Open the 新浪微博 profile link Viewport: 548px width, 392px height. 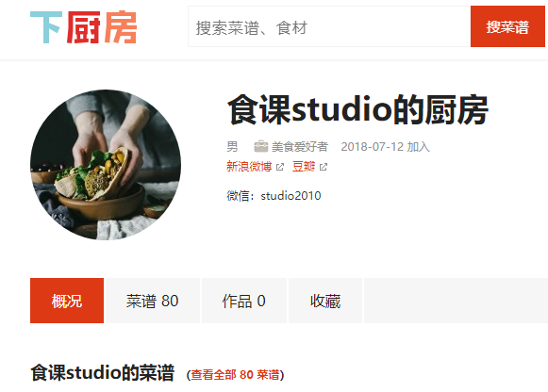tap(249, 167)
